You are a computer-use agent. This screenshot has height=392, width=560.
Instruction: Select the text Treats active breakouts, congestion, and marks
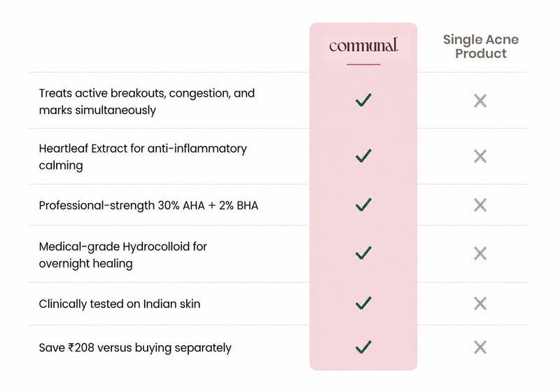coord(147,101)
